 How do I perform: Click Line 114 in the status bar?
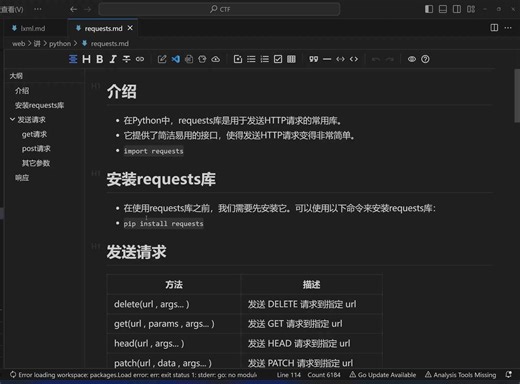289,375
